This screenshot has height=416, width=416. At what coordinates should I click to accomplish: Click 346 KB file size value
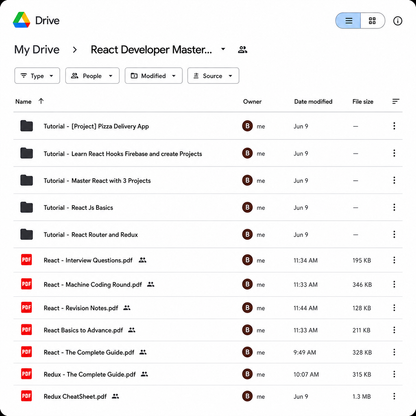coord(362,285)
